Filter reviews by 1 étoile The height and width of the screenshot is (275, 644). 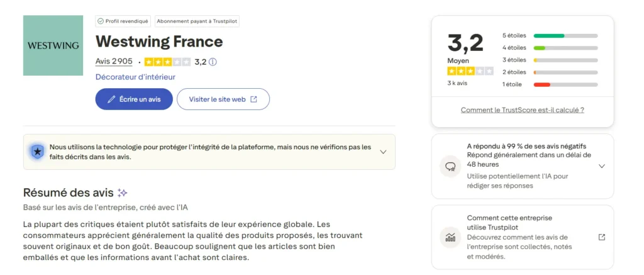pyautogui.click(x=511, y=84)
